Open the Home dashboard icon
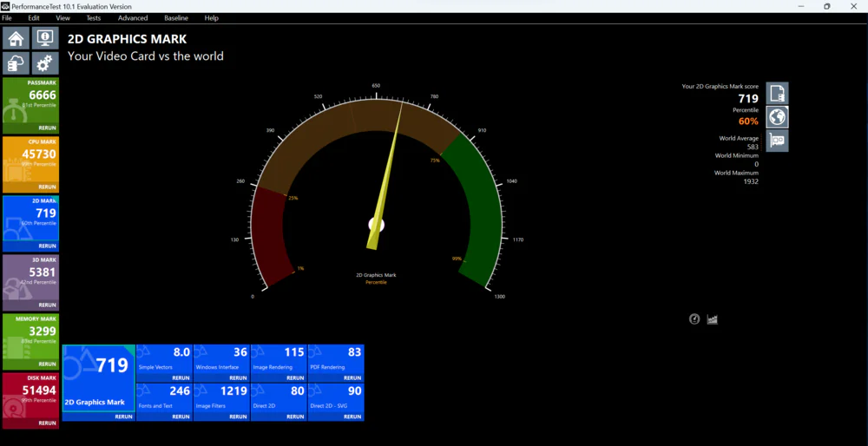Viewport: 868px width, 446px height. point(16,38)
